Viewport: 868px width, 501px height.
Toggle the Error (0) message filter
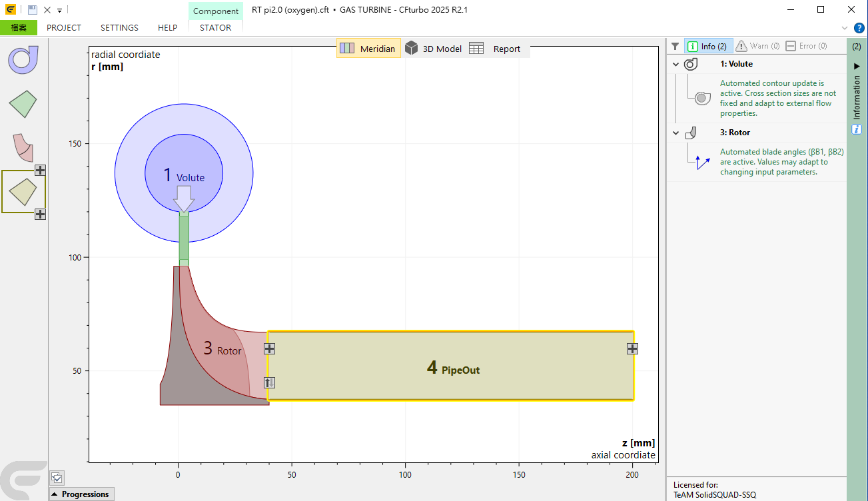click(806, 47)
